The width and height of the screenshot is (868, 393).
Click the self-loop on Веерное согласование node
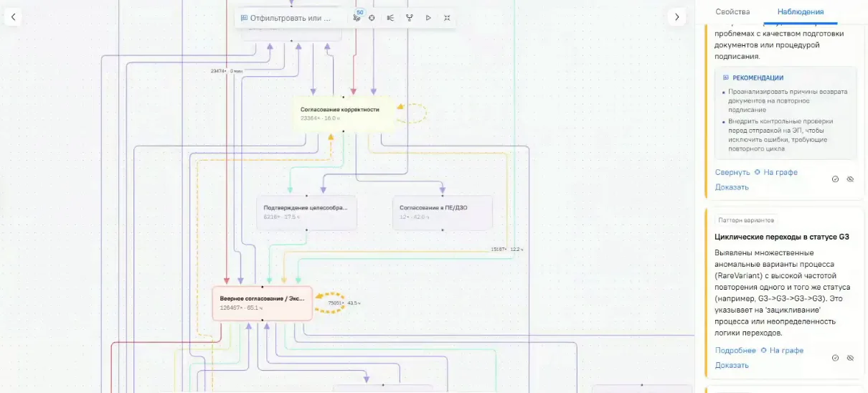pyautogui.click(x=330, y=303)
